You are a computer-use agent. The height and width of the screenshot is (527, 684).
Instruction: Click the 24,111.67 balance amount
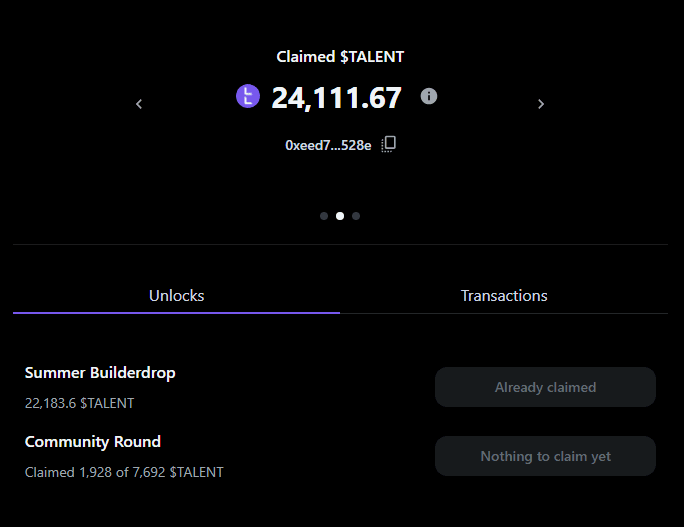click(x=336, y=98)
